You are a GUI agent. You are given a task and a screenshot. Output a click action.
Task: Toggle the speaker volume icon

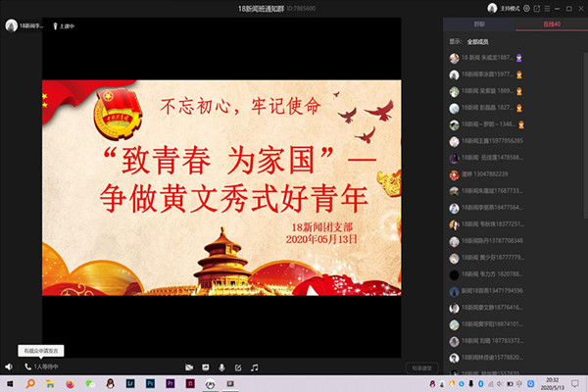[9, 367]
